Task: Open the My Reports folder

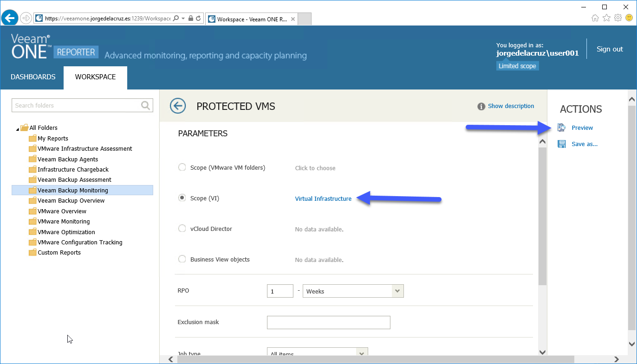Action: pyautogui.click(x=53, y=139)
